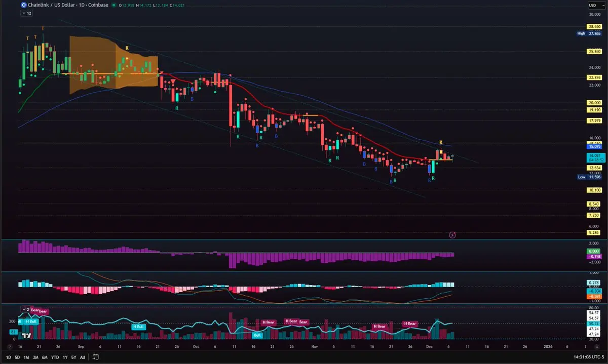Viewport: 608px width, 364px height.
Task: Click the Dec date on time axis
Action: pos(428,347)
